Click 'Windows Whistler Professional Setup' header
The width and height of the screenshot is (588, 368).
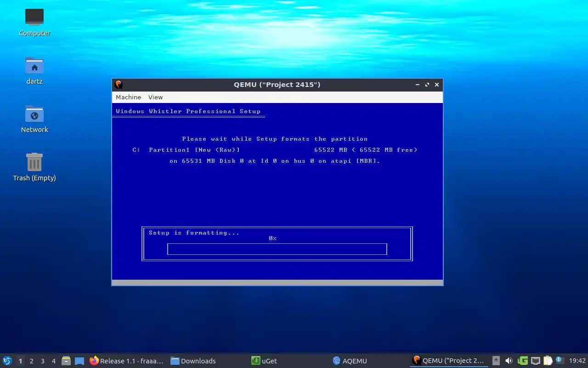tap(188, 111)
